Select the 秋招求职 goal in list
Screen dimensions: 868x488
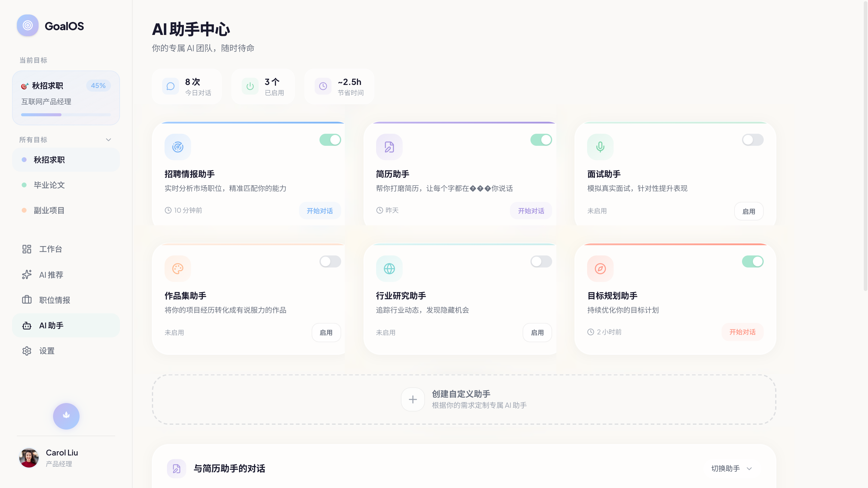tap(66, 160)
